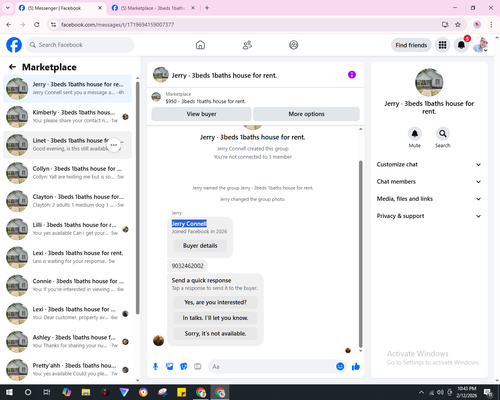500x400 pixels.
Task: Open File Explorer from taskbar
Action: [x=86, y=392]
